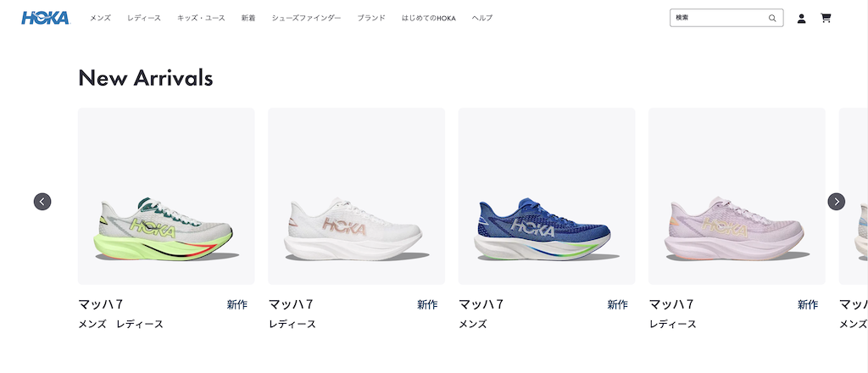Select the all-white マッハ7 shoe image

coord(357,196)
